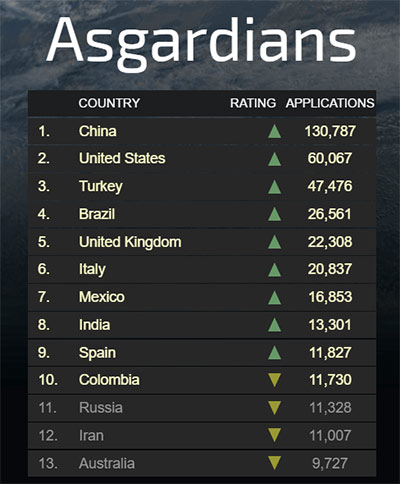Click the Asgardians title heading
Viewport: 400px width, 484px height.
pos(201,41)
